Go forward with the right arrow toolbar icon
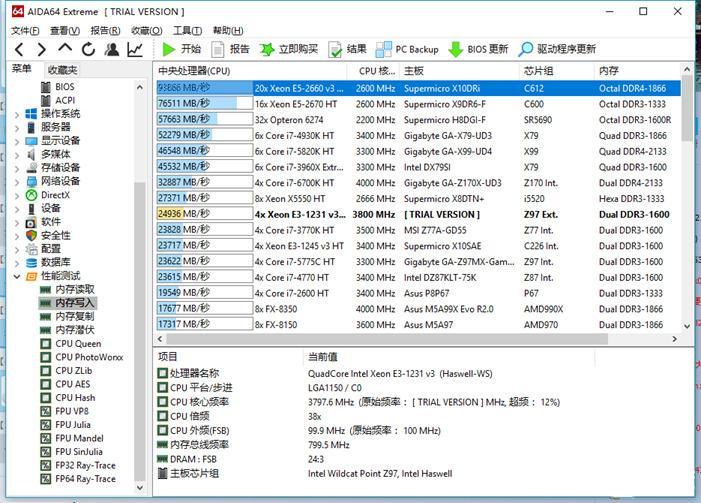 (x=42, y=49)
